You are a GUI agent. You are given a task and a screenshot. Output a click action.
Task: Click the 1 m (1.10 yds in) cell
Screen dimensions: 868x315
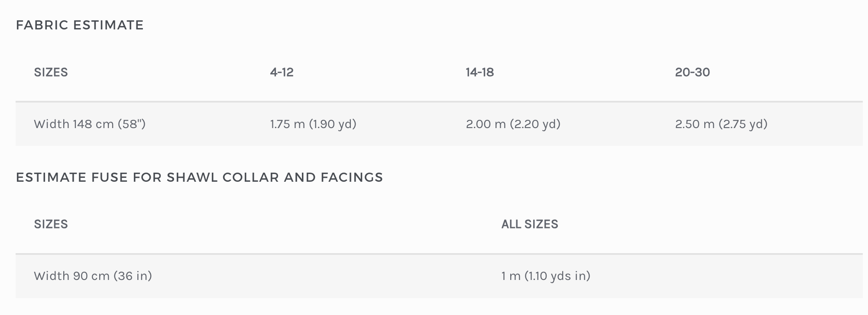[x=546, y=276]
